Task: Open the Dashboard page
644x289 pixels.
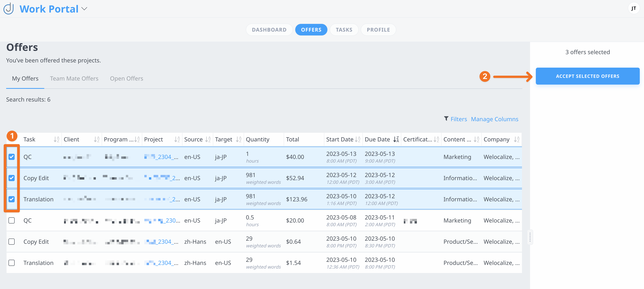Action: 269,30
